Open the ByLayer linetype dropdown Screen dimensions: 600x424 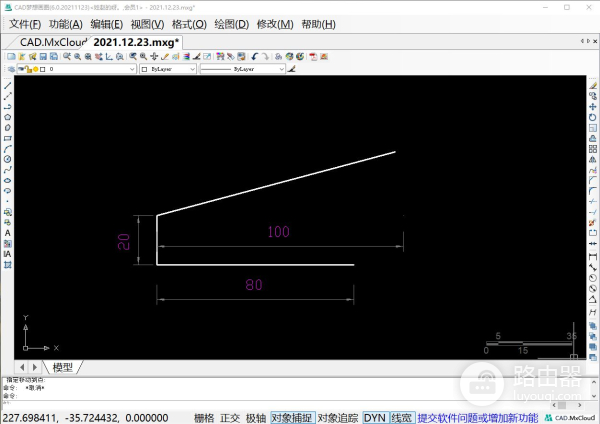click(242, 70)
